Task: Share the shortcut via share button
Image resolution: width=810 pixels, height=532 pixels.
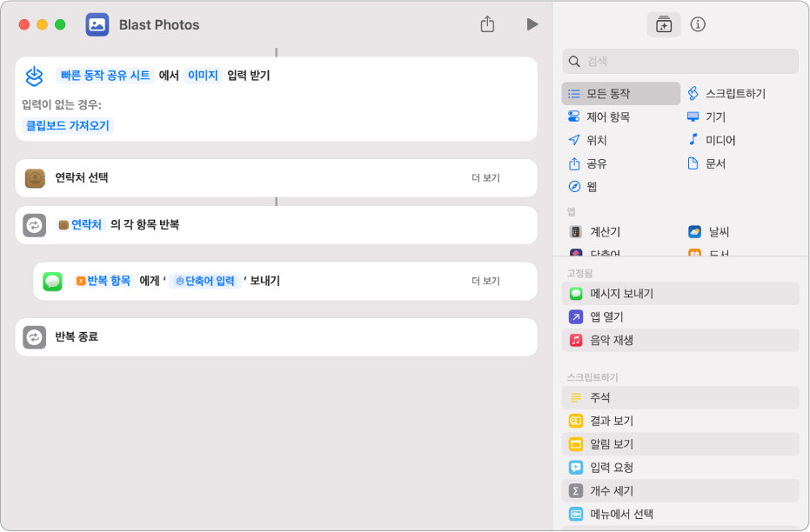Action: pos(487,23)
